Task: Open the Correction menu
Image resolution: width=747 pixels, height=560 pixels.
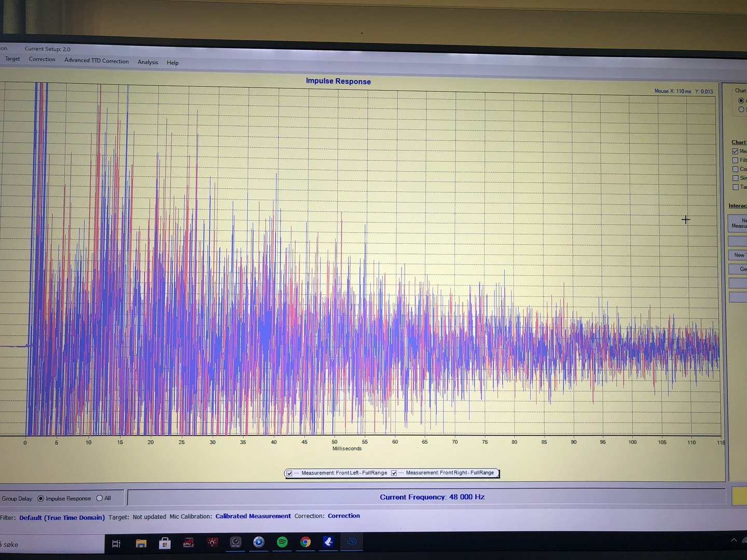Action: point(42,59)
